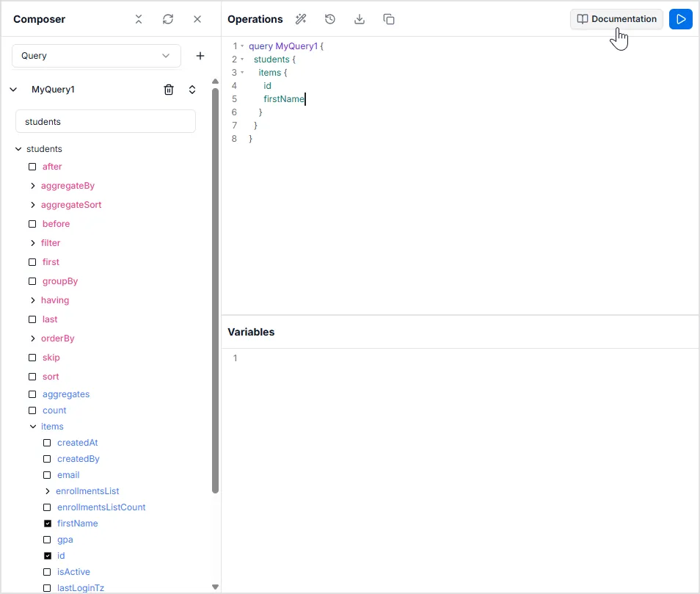Uncheck the firstName field checkbox
The height and width of the screenshot is (594, 700).
(x=48, y=524)
